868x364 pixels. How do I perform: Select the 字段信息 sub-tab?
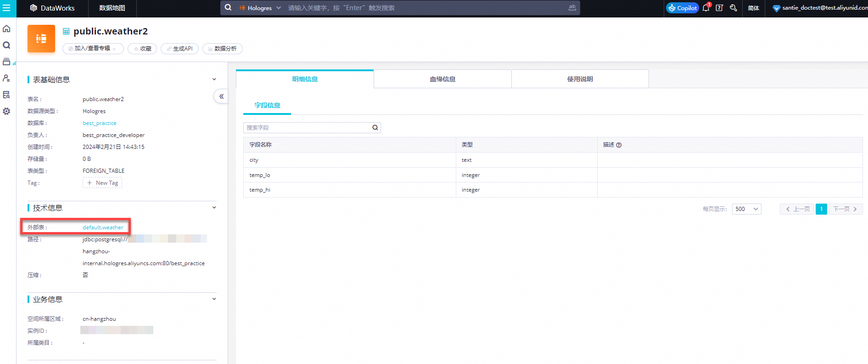267,105
